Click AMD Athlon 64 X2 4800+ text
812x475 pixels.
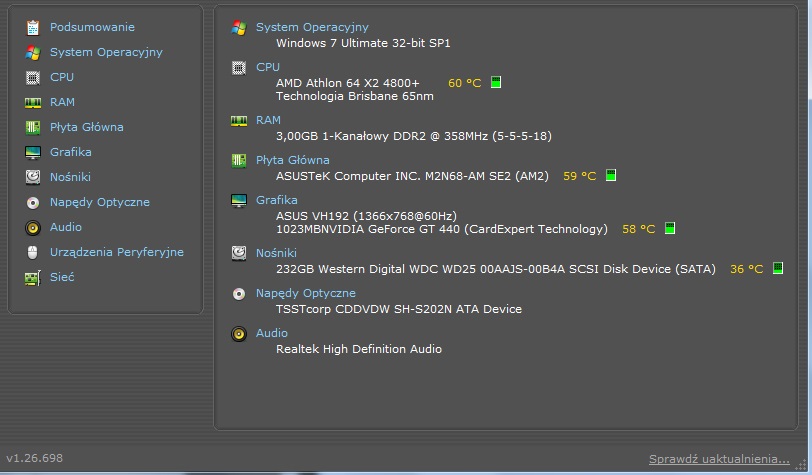tap(347, 83)
